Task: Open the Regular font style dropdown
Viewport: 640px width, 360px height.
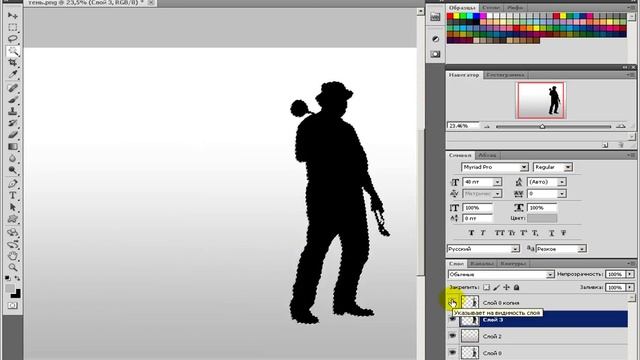Action: click(x=568, y=167)
